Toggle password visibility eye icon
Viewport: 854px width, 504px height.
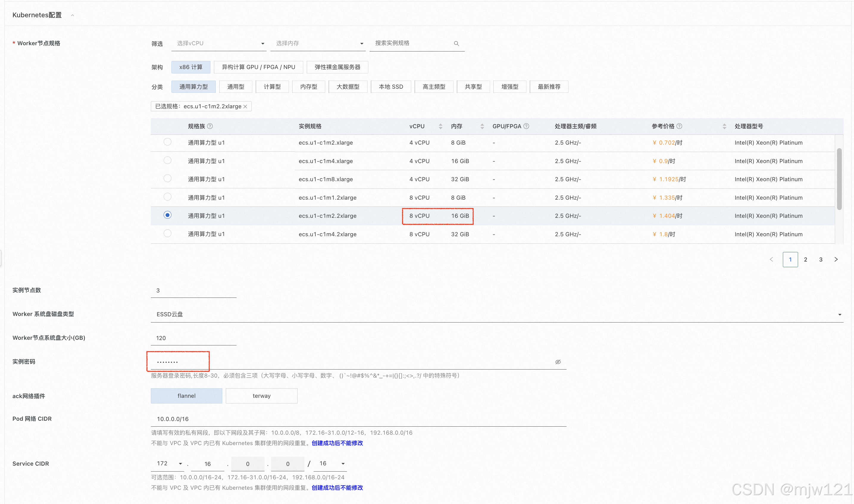coord(558,362)
